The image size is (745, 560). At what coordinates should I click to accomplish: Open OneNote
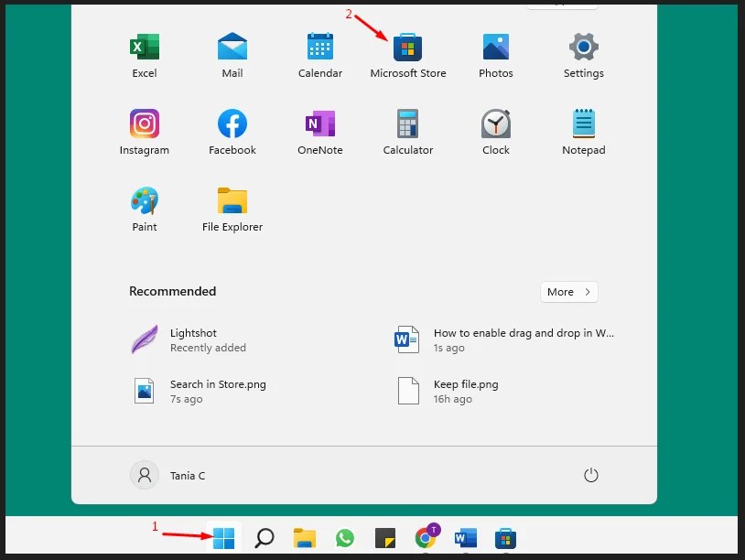(x=320, y=132)
